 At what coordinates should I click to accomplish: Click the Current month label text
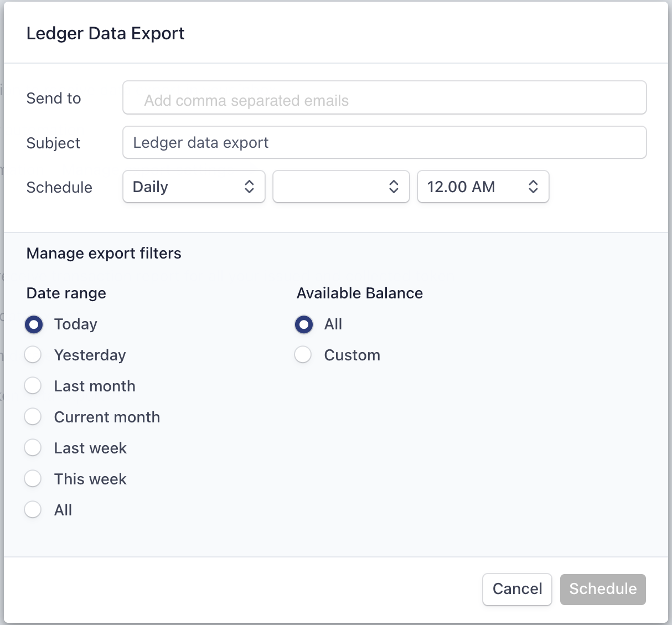click(x=107, y=417)
